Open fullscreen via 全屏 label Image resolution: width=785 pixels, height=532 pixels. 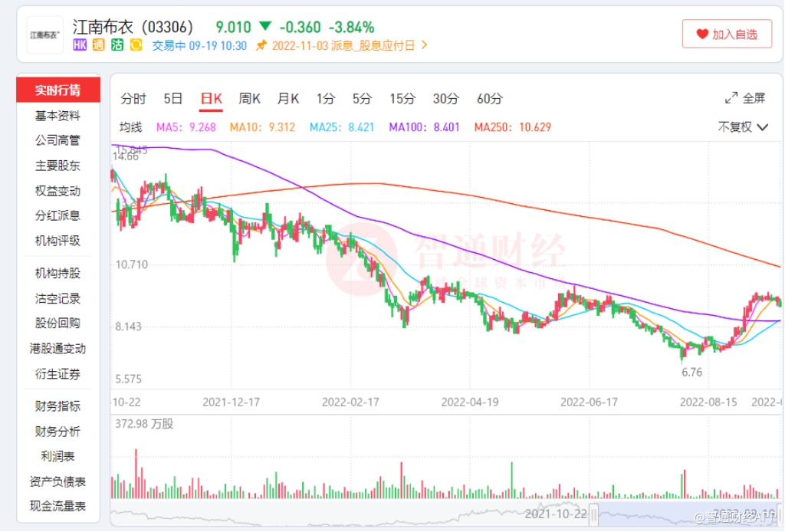[754, 98]
